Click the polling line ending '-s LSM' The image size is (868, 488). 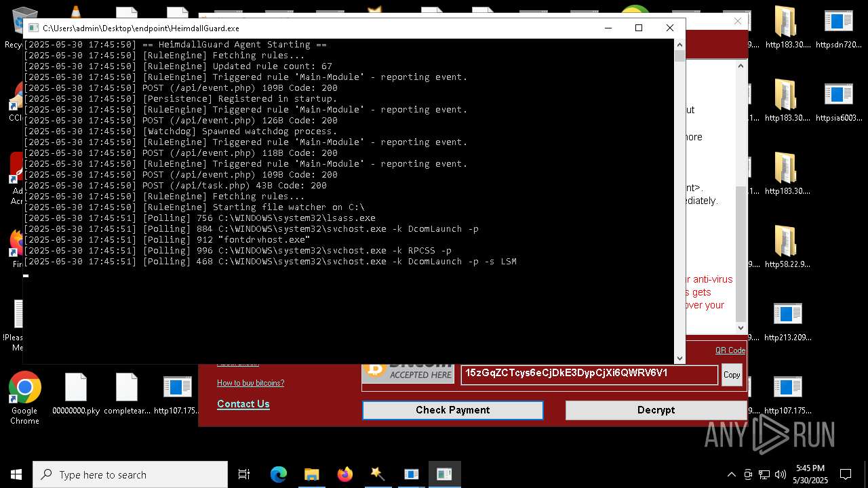tap(270, 262)
